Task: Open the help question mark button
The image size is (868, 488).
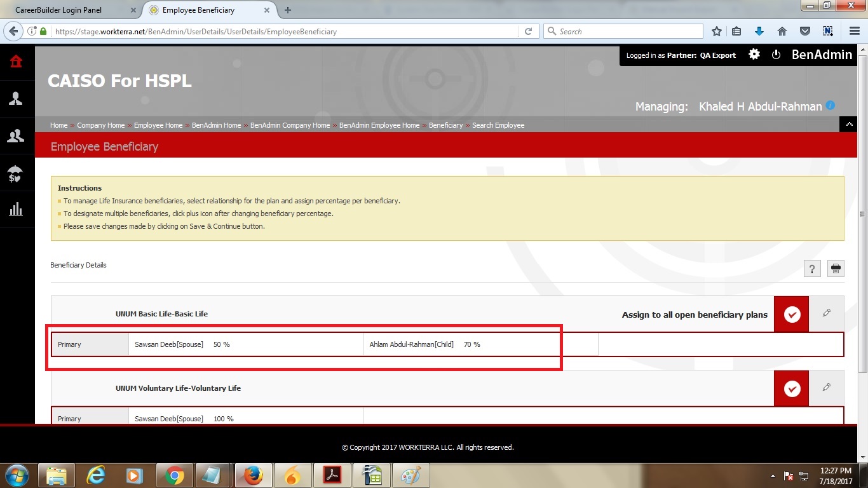Action: 812,268
